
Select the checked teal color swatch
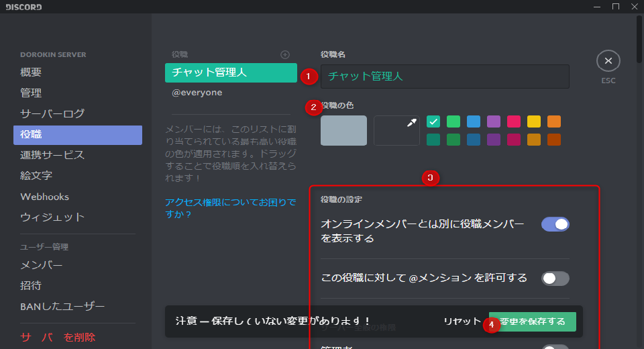coord(433,121)
